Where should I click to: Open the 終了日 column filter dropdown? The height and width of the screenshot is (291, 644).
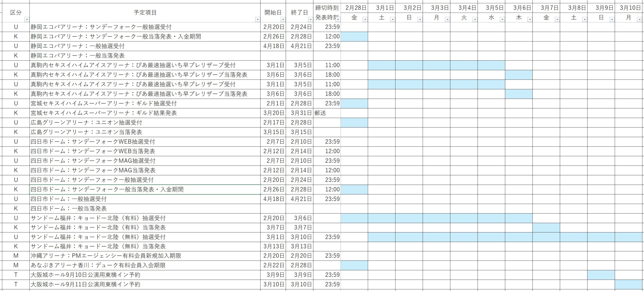pos(310,19)
